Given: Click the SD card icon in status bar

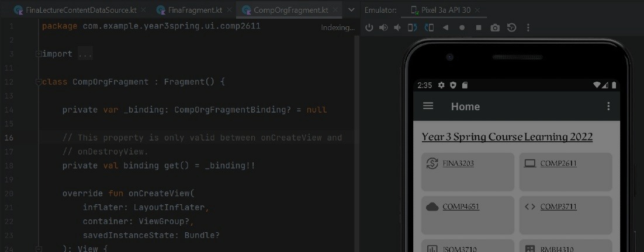Looking at the screenshot, I should pos(465,85).
